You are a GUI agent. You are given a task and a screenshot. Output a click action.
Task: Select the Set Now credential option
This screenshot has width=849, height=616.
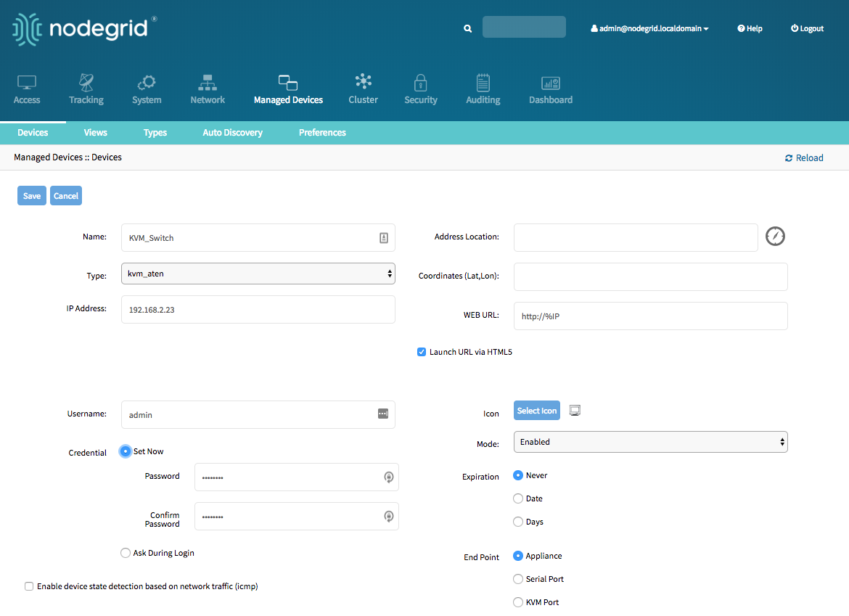coord(125,451)
